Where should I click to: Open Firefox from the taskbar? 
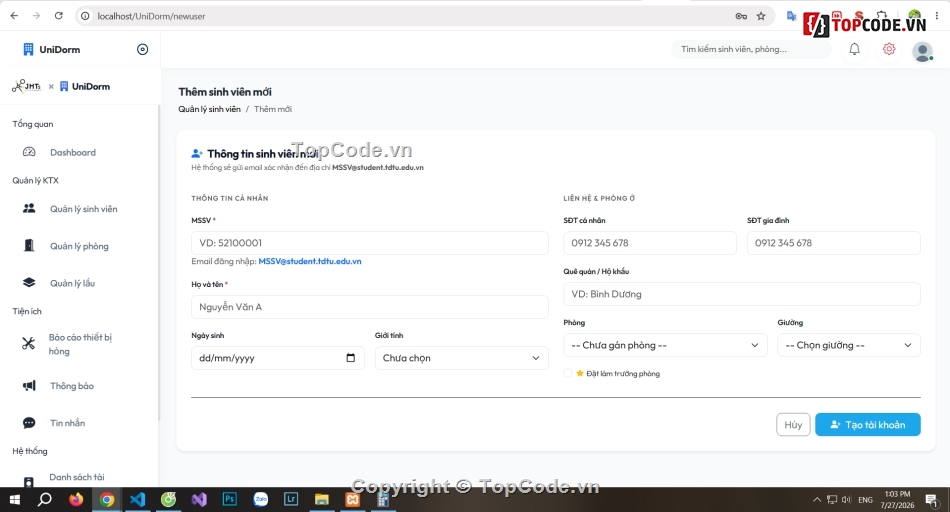pos(76,500)
